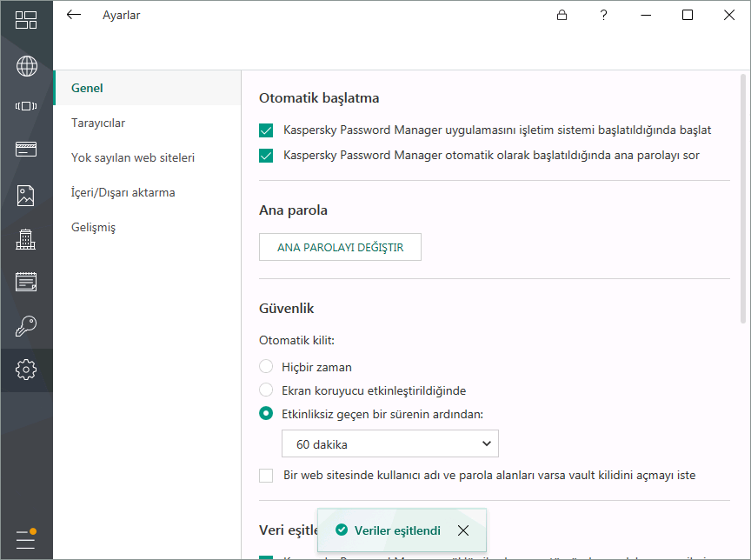This screenshot has width=751, height=560.
Task: Open the Notes icon in sidebar
Action: pyautogui.click(x=26, y=282)
